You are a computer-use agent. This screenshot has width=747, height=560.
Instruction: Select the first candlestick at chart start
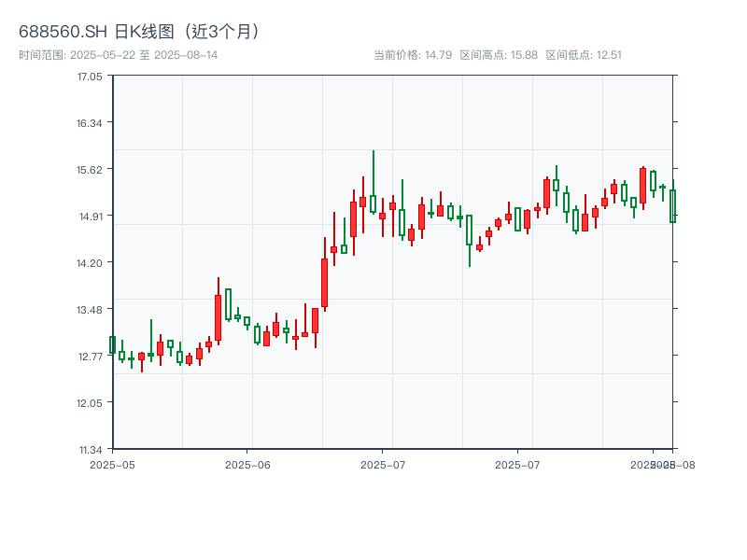112,345
